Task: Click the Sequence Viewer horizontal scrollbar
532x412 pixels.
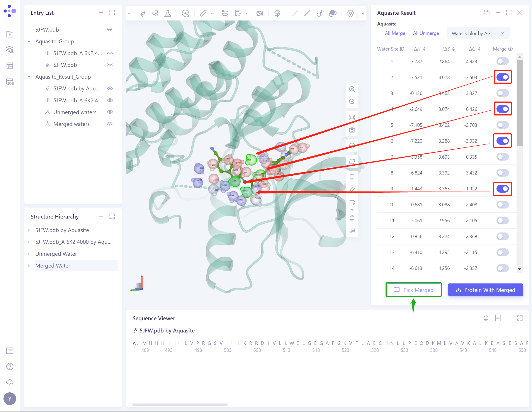Action: click(180, 404)
